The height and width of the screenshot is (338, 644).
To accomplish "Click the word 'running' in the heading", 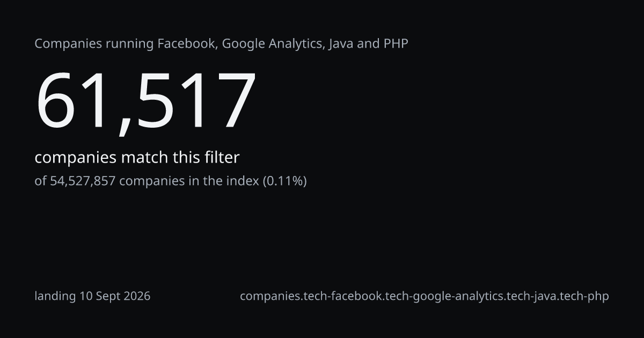I will 130,44.
